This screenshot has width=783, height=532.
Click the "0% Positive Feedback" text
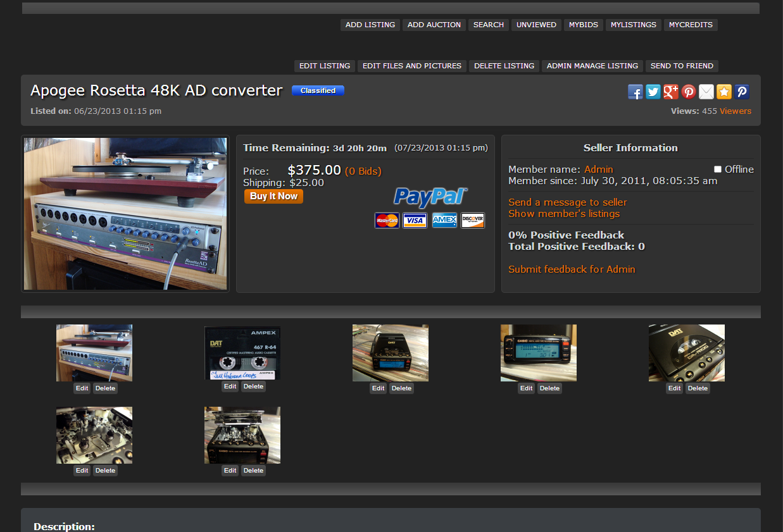[x=566, y=235]
